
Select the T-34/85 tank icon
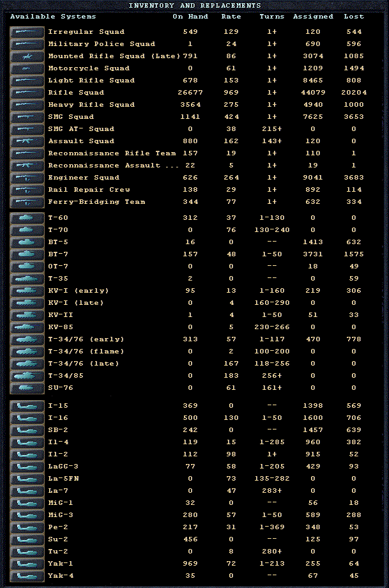click(x=27, y=376)
